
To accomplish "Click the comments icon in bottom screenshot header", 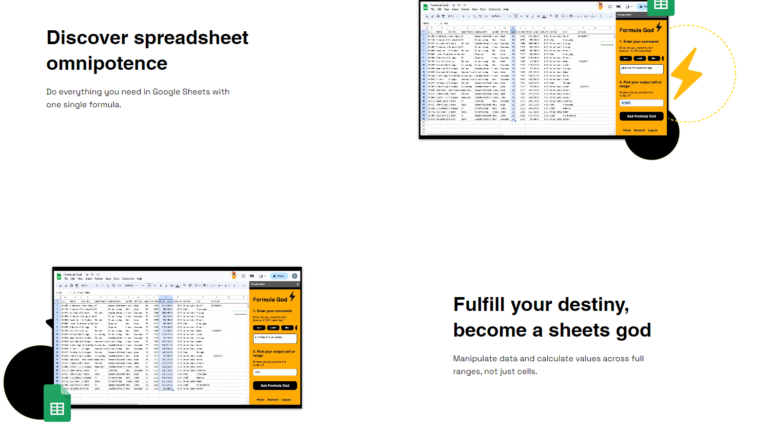I will (x=252, y=276).
